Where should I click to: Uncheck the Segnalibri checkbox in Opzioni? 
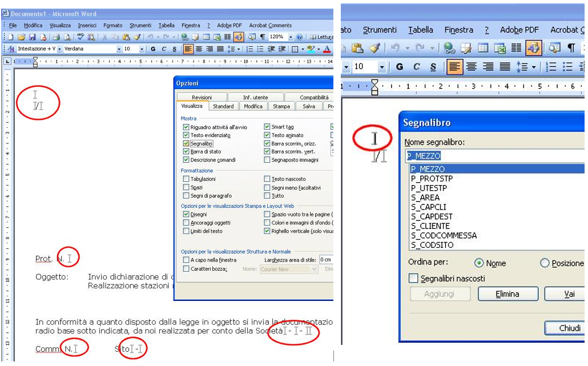[186, 143]
